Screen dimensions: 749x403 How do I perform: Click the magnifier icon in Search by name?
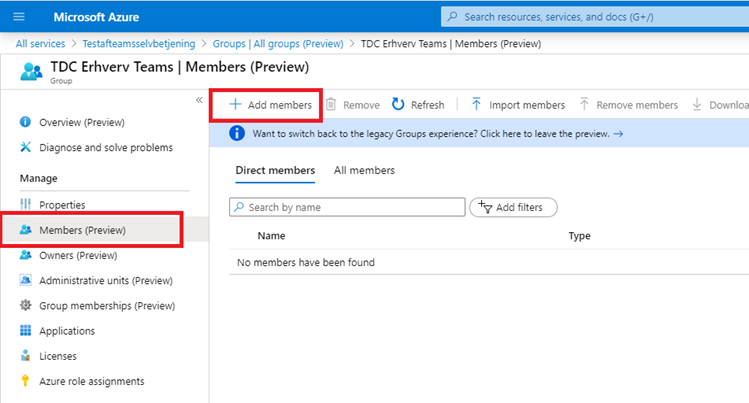(x=239, y=207)
